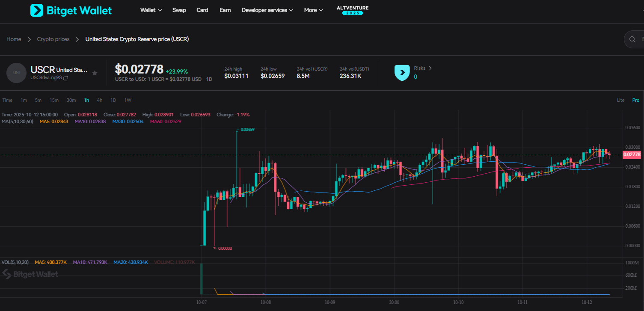Click the +23.99% change value
The width and height of the screenshot is (644, 311).
coord(177,71)
